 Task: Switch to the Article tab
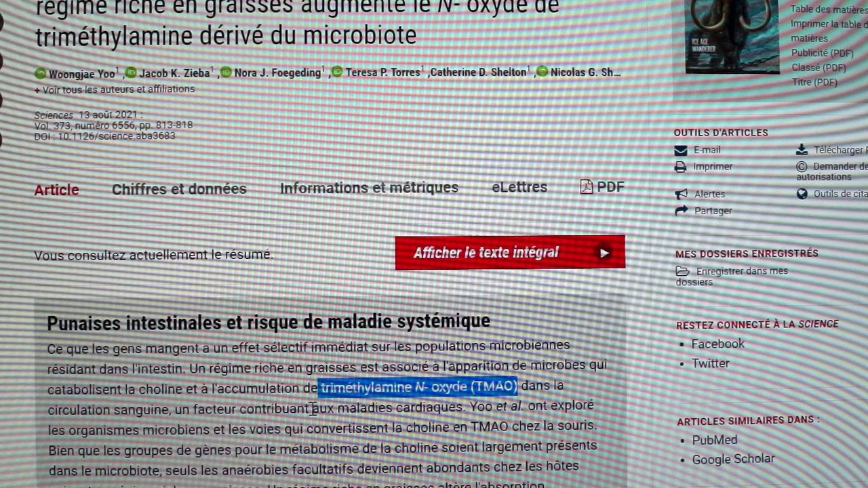tap(57, 190)
